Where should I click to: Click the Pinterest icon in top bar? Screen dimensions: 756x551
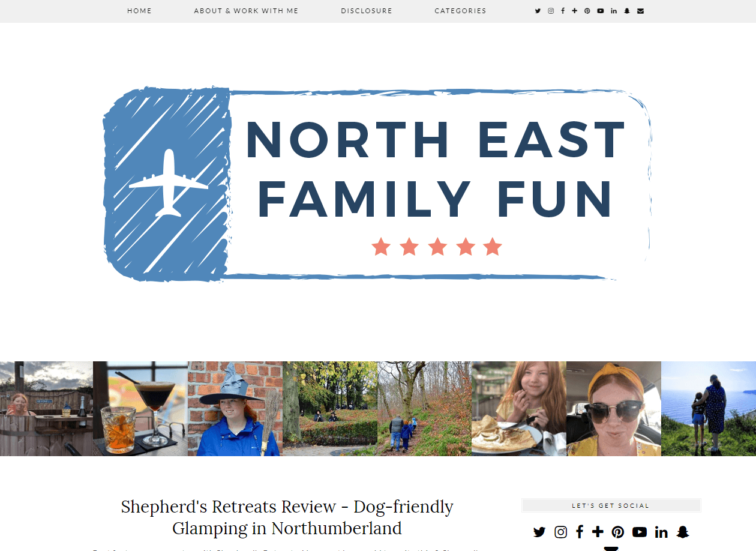pyautogui.click(x=587, y=11)
